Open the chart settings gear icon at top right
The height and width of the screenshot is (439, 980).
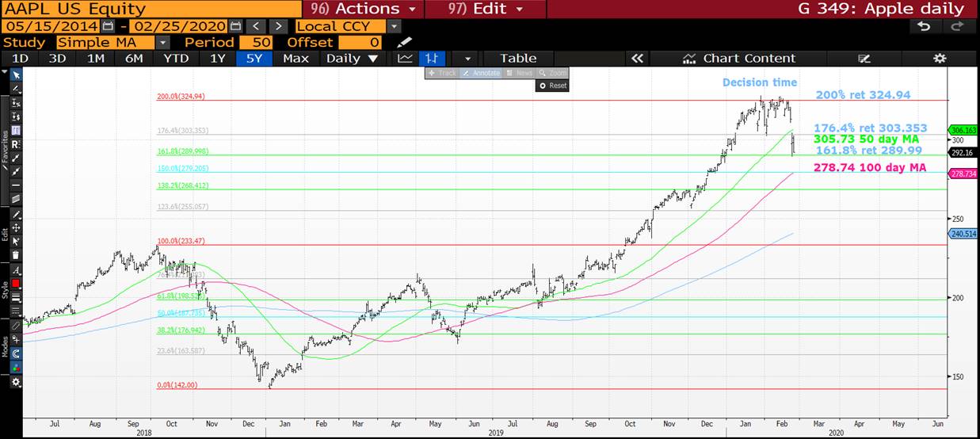940,58
